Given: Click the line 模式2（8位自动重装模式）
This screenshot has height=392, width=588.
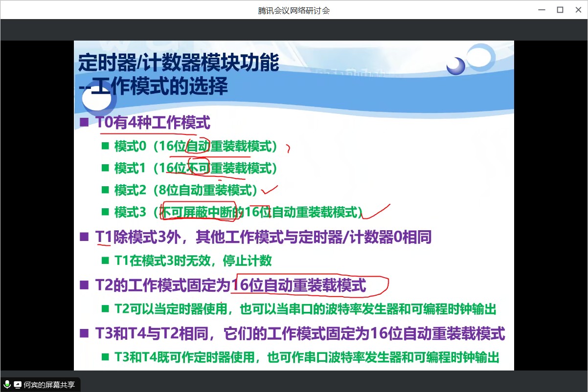Looking at the screenshot, I should 186,190.
